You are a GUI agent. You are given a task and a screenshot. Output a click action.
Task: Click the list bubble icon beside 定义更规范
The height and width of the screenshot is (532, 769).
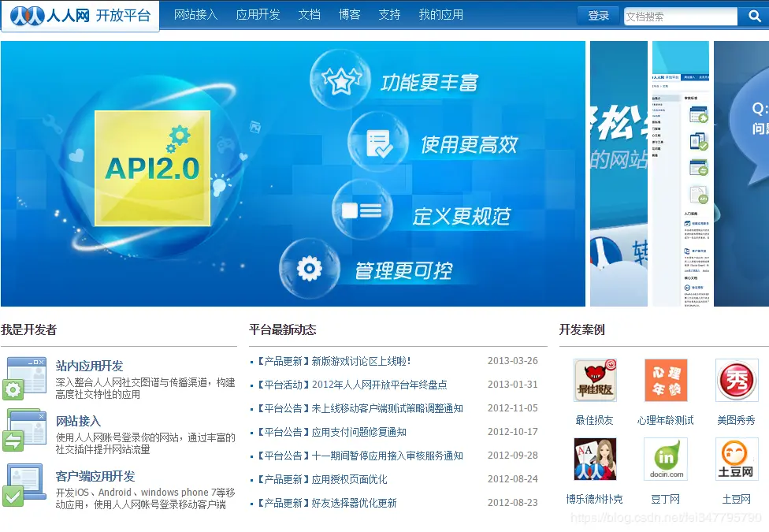[x=362, y=210]
